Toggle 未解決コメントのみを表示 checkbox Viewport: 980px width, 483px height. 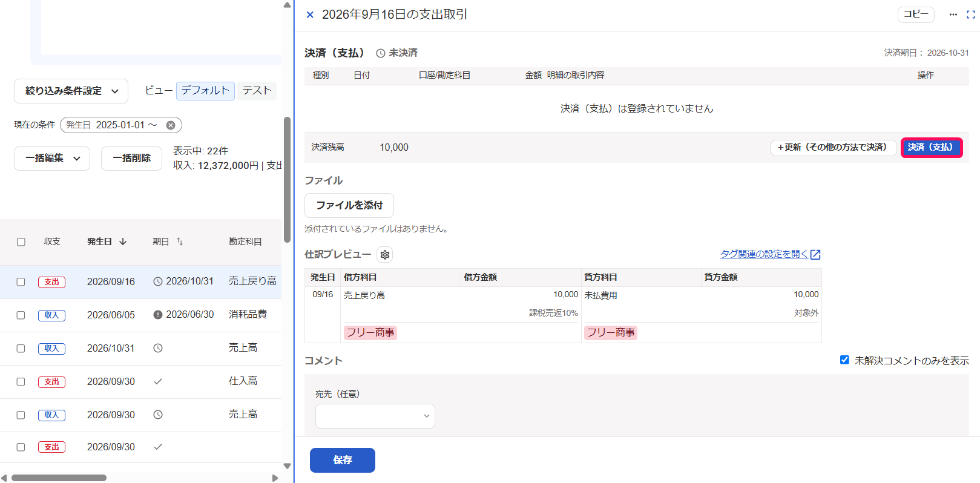[844, 360]
